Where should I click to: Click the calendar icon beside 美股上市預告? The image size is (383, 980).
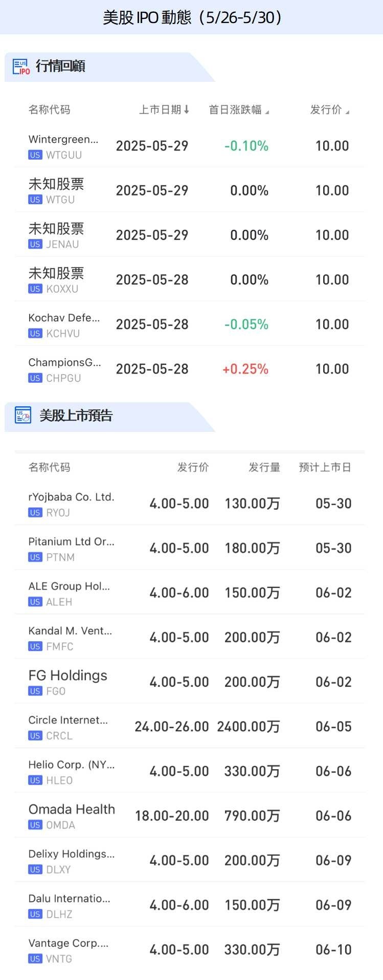coord(23,416)
